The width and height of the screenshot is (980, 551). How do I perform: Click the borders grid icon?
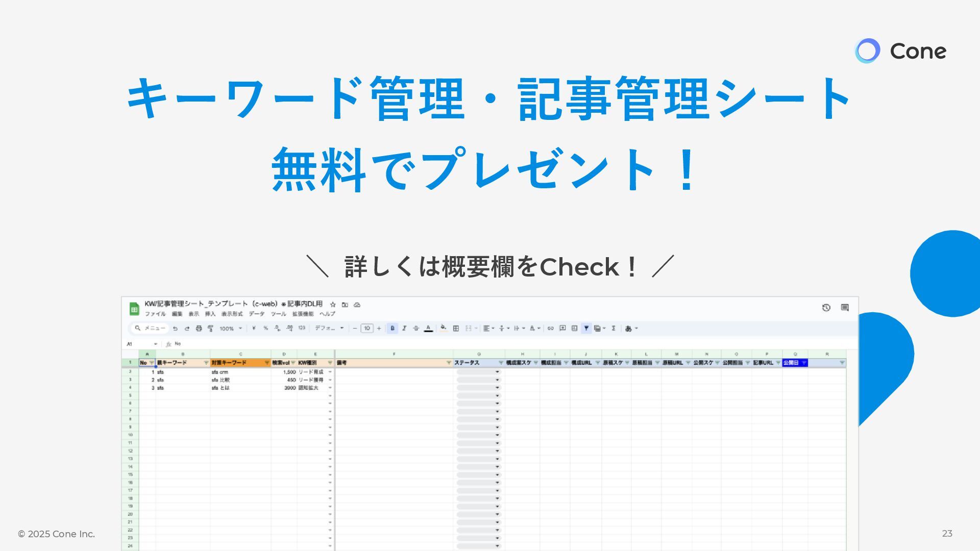click(456, 329)
